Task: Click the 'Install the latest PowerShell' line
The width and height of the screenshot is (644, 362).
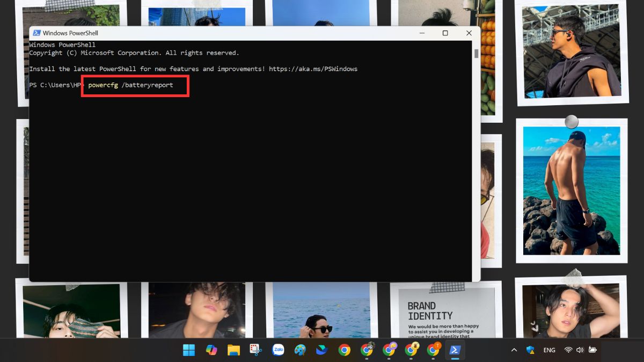Action: pos(193,69)
